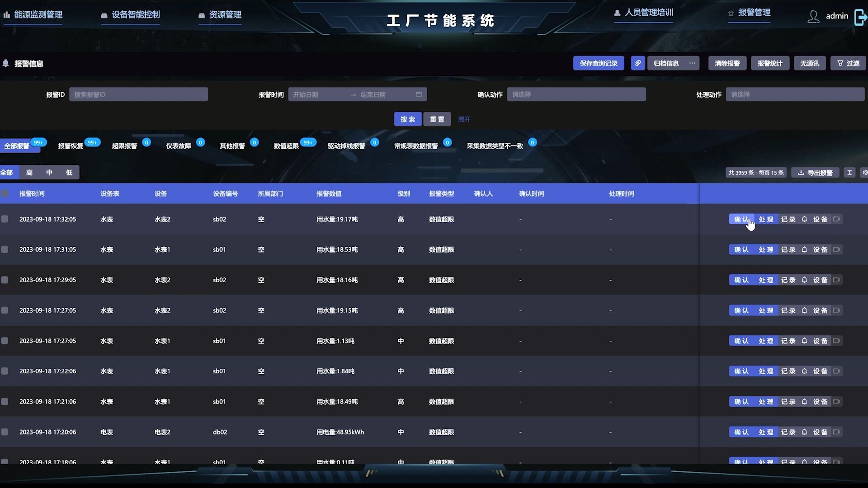
Task: Switch to the 数值超限 tab
Action: point(286,146)
